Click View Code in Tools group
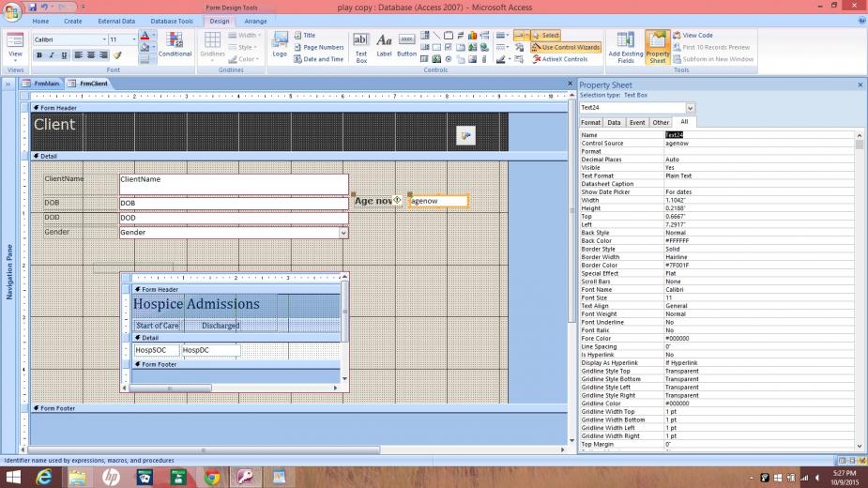 click(x=697, y=35)
